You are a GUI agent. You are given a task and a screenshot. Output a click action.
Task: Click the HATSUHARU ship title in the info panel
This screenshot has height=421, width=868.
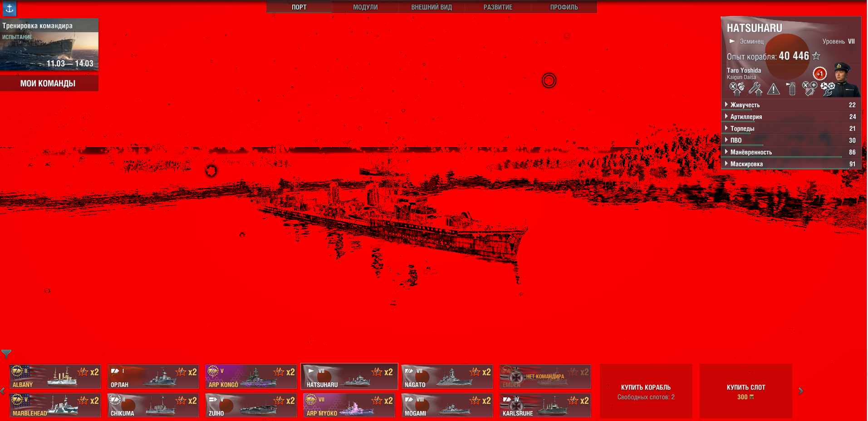755,28
